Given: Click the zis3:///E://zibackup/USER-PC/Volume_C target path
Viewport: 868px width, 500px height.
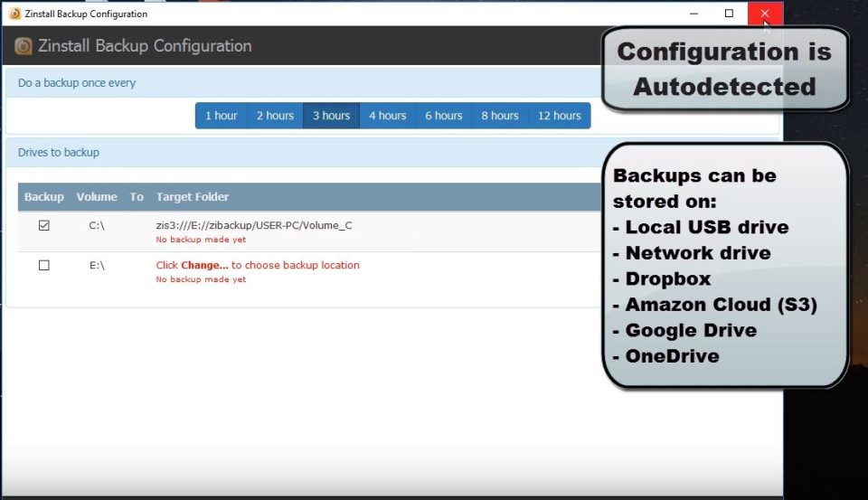Looking at the screenshot, I should 254,225.
